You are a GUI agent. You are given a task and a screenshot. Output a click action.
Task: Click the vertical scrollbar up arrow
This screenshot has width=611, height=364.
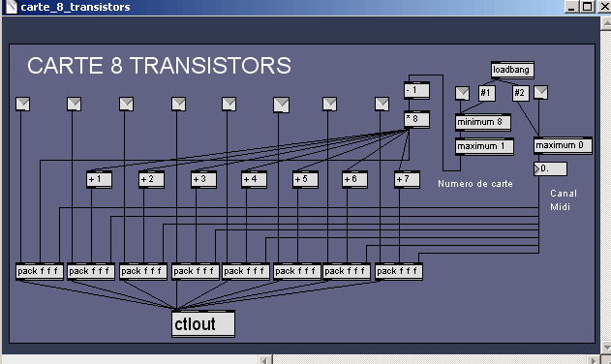coord(605,23)
